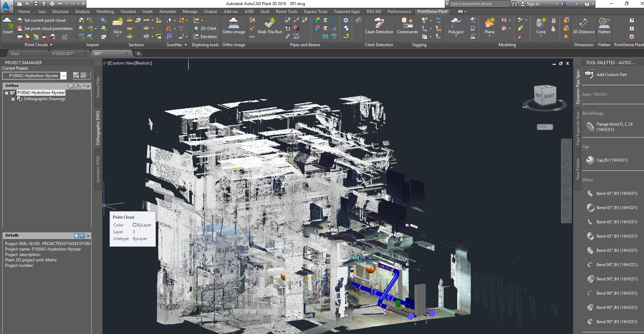The width and height of the screenshot is (644, 334).
Task: Launch Walk The Run
Action: pos(269,27)
